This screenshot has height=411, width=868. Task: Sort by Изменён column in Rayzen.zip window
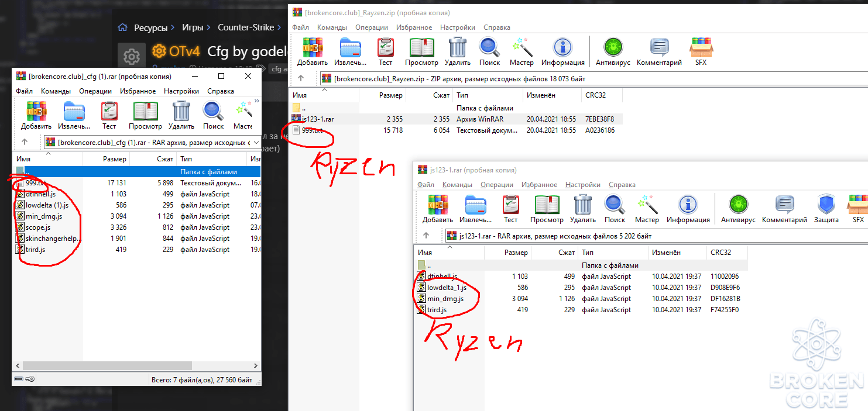pos(553,95)
